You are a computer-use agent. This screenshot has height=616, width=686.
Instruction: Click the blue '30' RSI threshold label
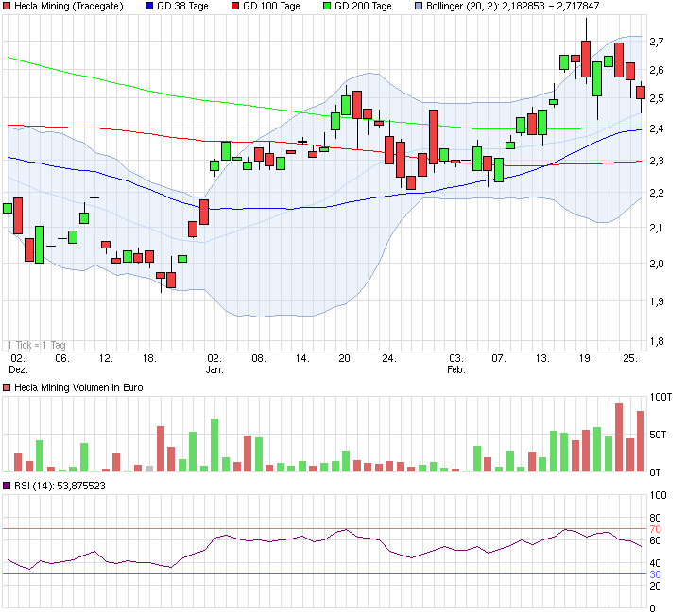coord(655,574)
